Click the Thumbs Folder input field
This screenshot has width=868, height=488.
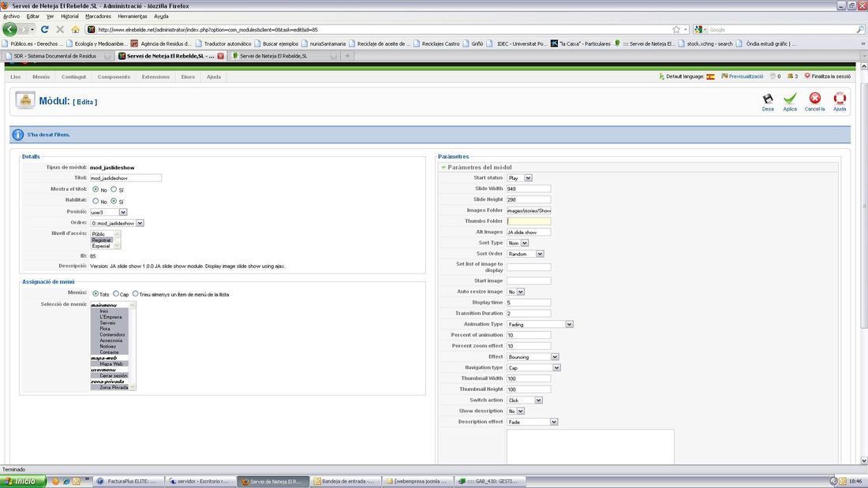(x=529, y=222)
